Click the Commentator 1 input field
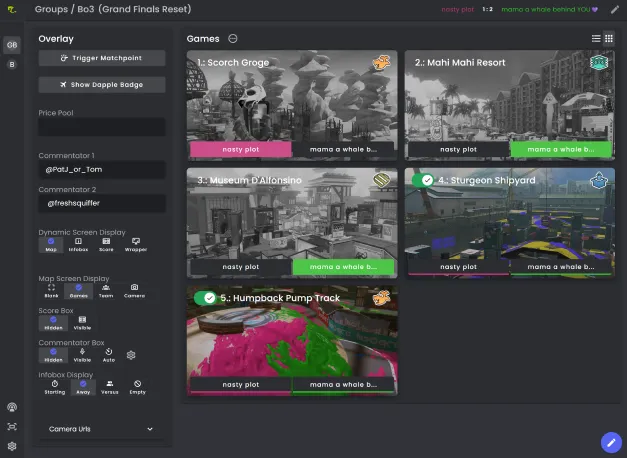 [101, 171]
